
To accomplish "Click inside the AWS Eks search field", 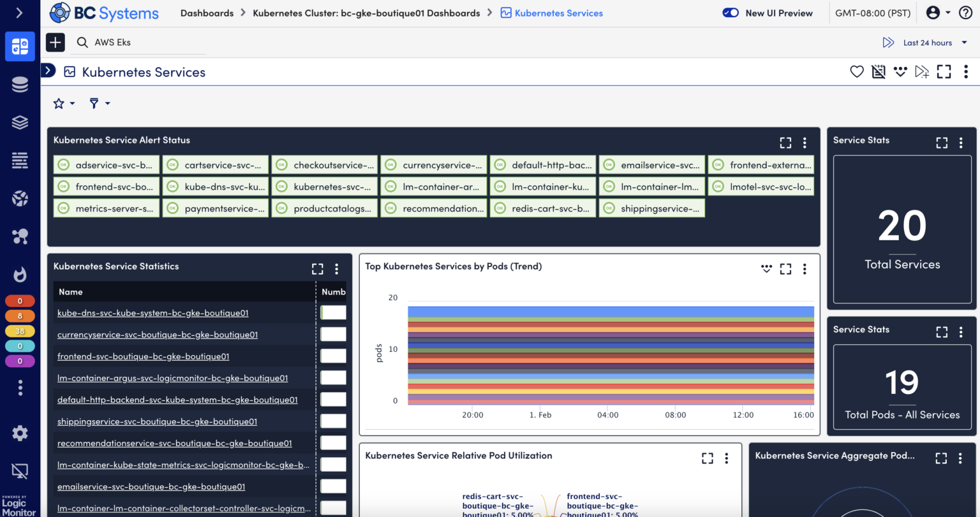I will pos(140,42).
